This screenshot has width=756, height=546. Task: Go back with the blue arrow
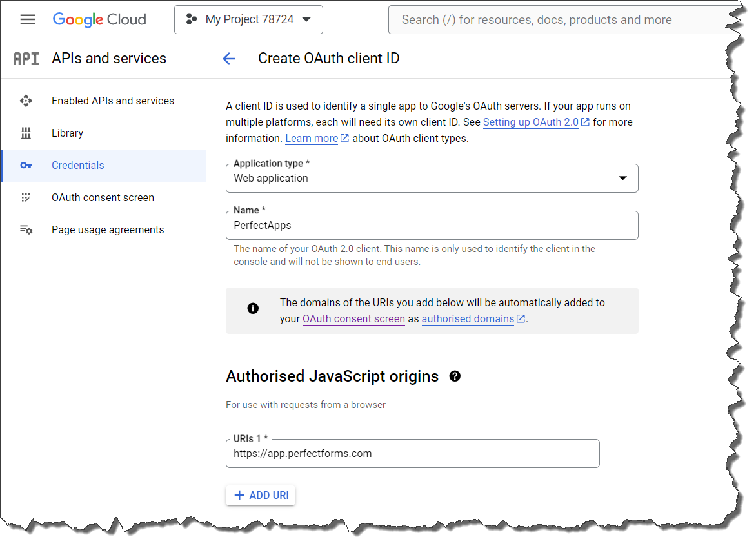[229, 59]
